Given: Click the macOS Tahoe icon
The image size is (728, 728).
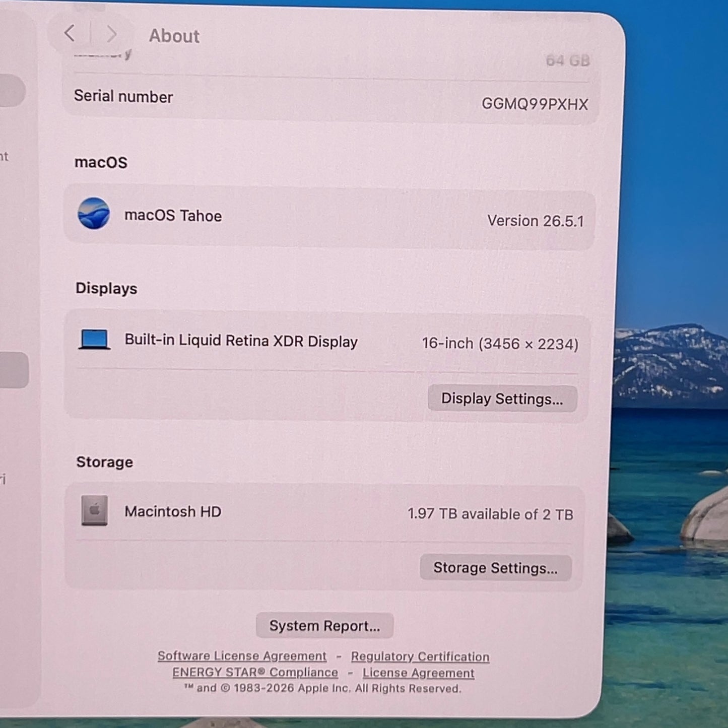Looking at the screenshot, I should coord(94,213).
